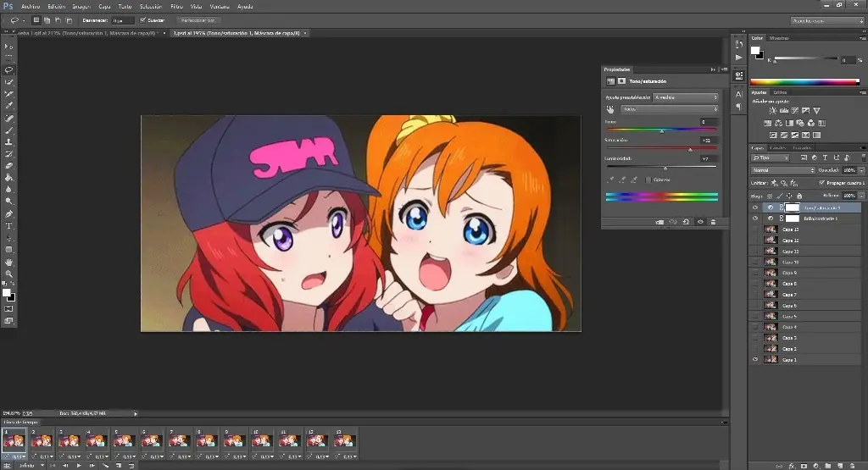Hide the Brillo/contraste 1 layer

coord(755,218)
